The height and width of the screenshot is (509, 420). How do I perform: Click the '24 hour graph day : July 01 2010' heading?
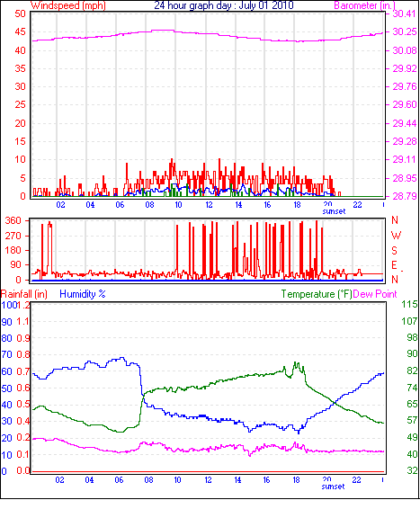coord(224,5)
